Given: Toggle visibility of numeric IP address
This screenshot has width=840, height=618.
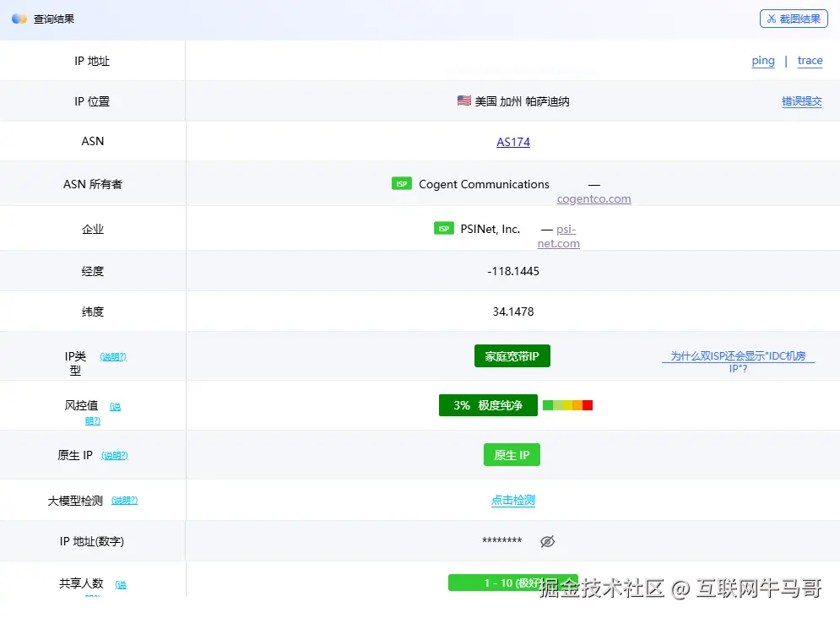Looking at the screenshot, I should pos(547,541).
